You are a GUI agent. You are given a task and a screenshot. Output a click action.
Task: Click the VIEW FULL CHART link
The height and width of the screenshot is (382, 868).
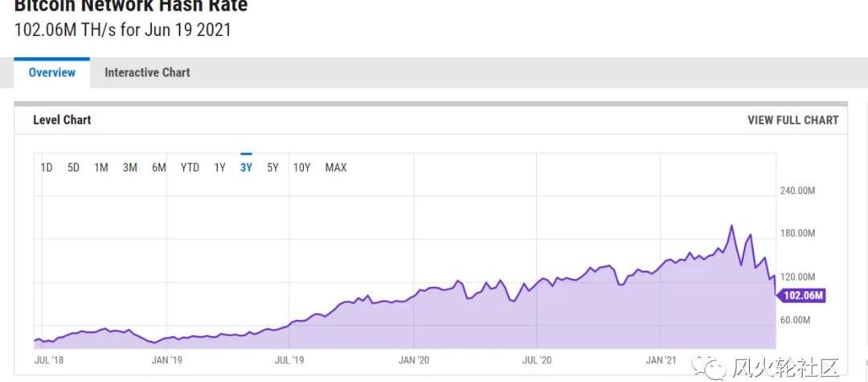point(792,120)
